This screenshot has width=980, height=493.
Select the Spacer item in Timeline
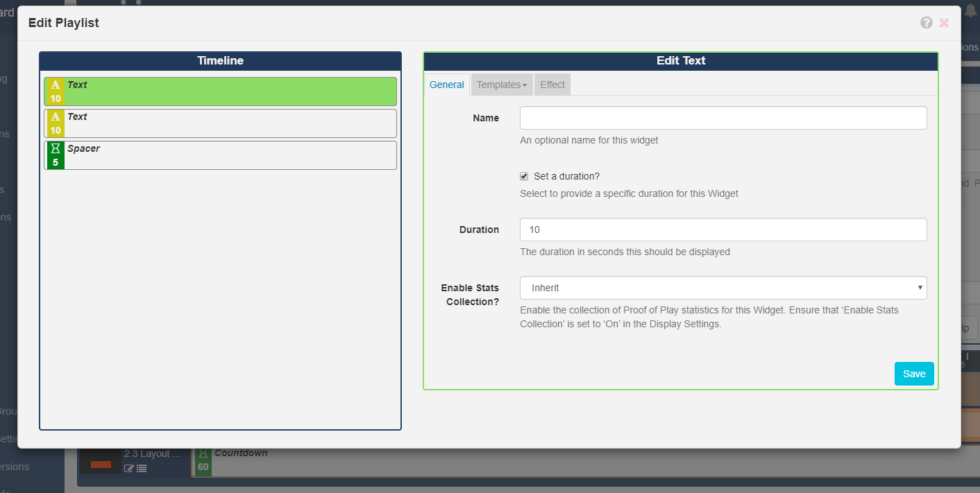[229, 155]
